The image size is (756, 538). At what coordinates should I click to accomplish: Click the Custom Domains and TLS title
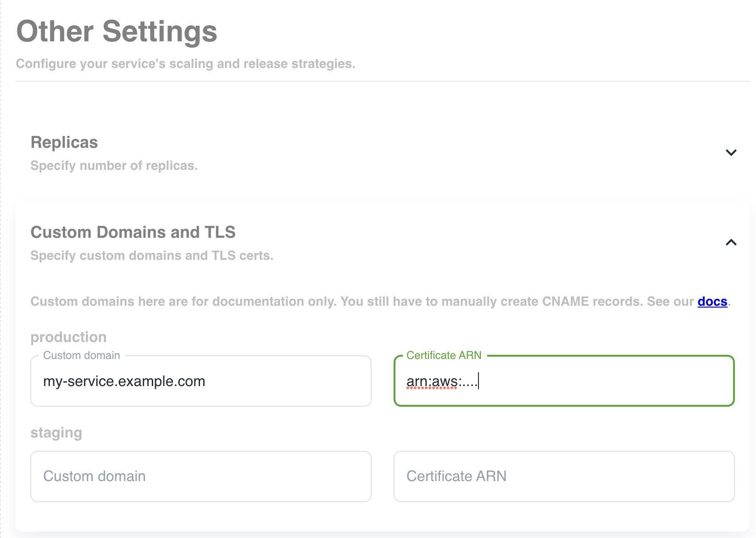(x=133, y=232)
